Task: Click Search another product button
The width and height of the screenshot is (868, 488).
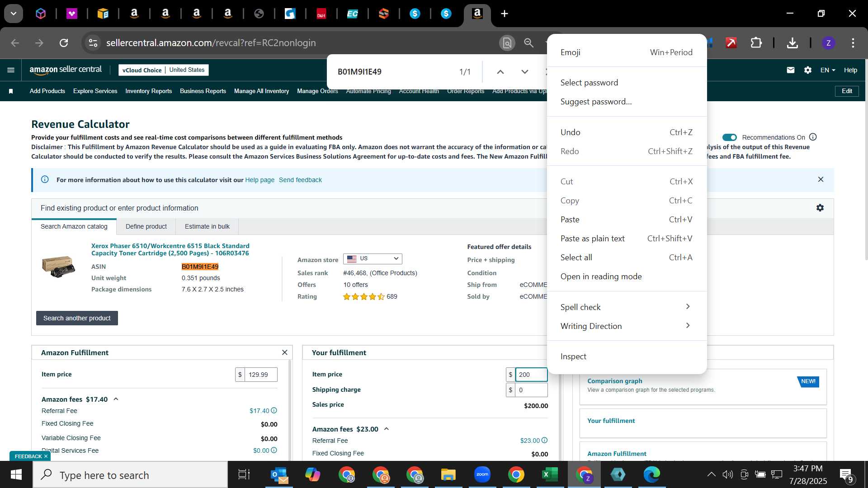Action: click(77, 318)
